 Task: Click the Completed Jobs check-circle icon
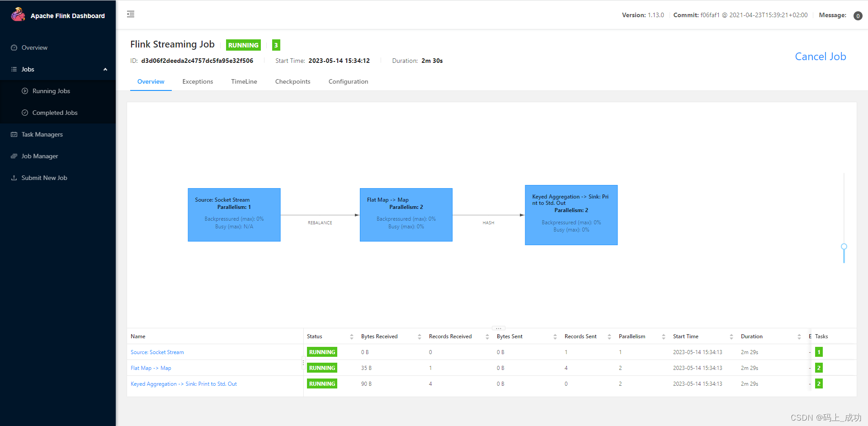tap(25, 113)
